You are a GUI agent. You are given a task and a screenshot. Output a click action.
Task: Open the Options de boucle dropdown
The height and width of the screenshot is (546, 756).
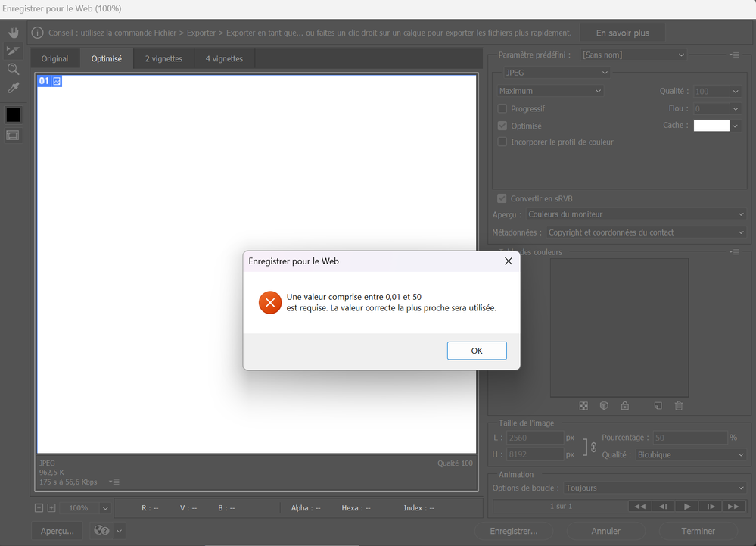[x=655, y=488]
